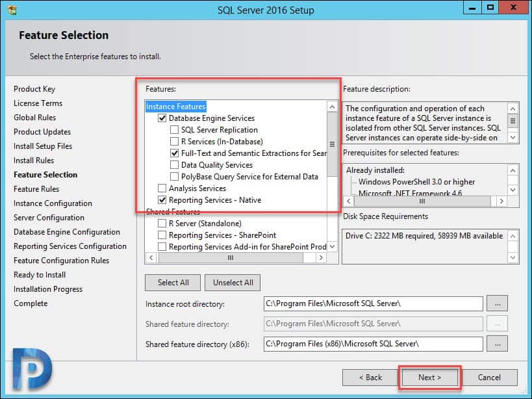Screen dimensions: 532x399
Task: Click up arrow in the feature description box
Action: [x=513, y=109]
